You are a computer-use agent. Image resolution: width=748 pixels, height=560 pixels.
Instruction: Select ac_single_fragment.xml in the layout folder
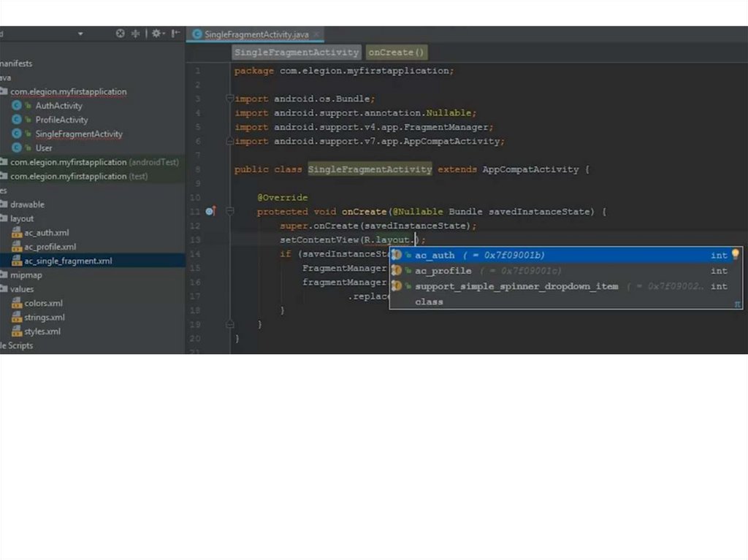point(68,261)
